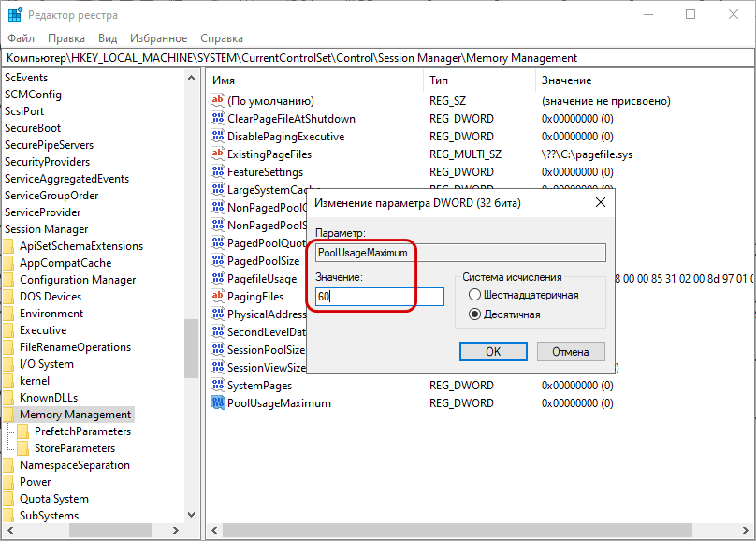
Task: Select the Configuration Manager key
Action: pyautogui.click(x=77, y=280)
